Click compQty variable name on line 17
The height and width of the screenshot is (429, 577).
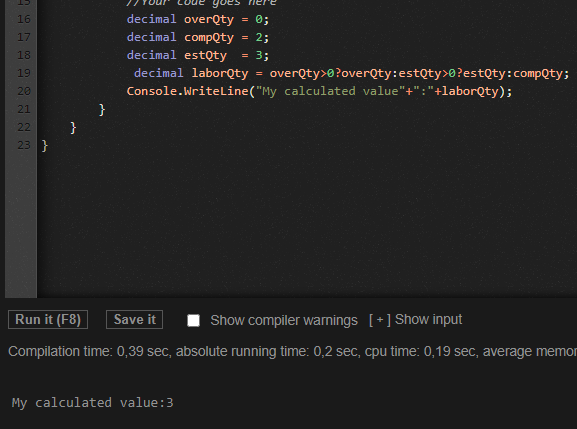click(x=209, y=38)
